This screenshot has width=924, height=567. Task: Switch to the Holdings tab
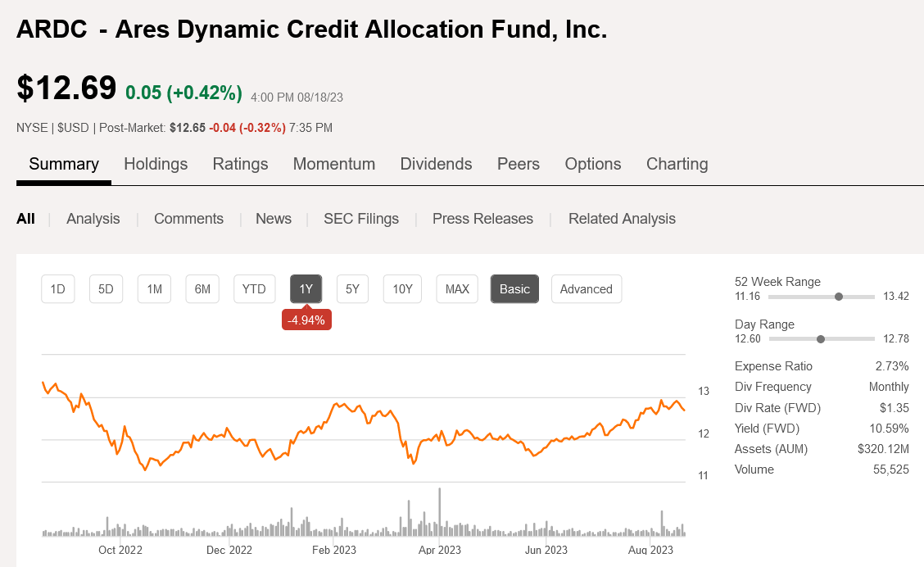coord(156,164)
